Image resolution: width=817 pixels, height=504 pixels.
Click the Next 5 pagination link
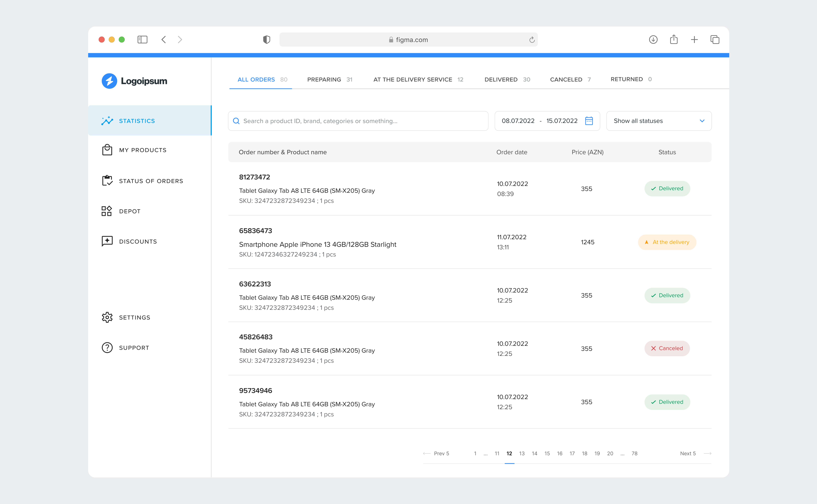click(x=688, y=453)
